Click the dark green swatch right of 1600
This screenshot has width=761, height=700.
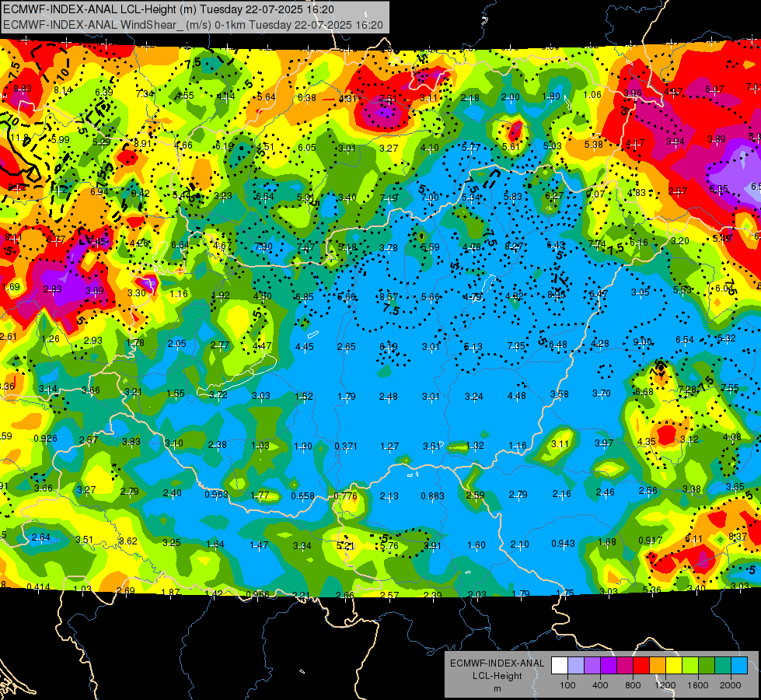click(x=706, y=666)
